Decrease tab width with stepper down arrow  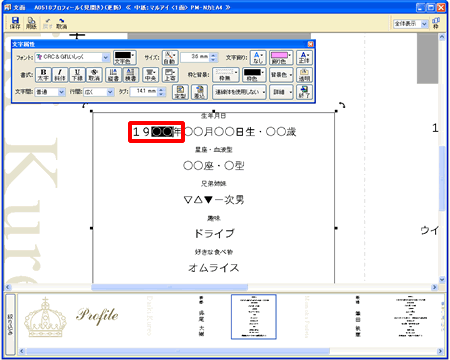pos(161,94)
